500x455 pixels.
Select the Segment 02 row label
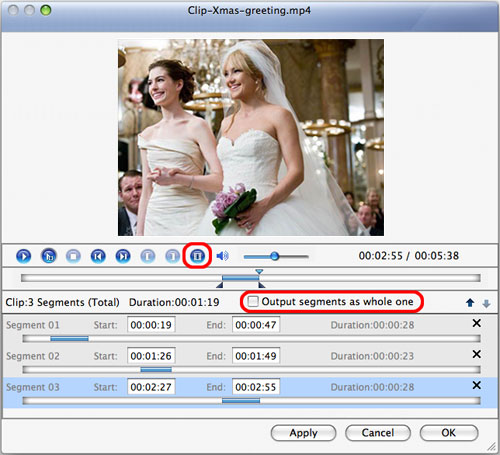(33, 356)
